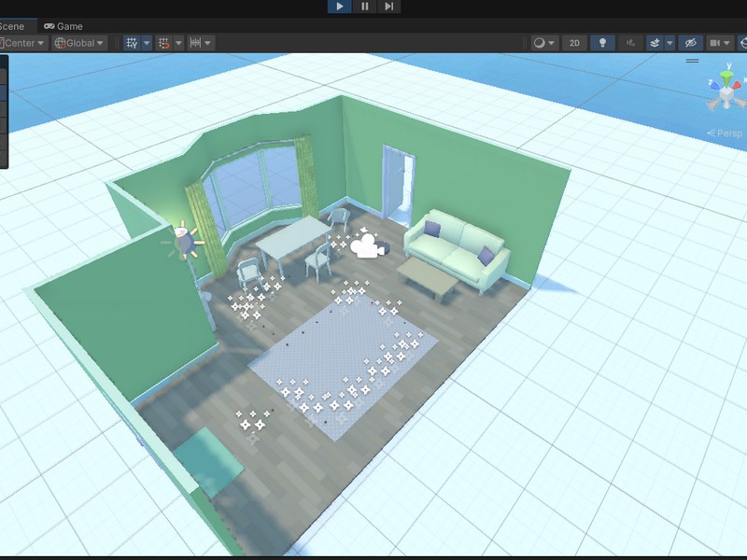Toggle 2D view mode

click(x=575, y=43)
